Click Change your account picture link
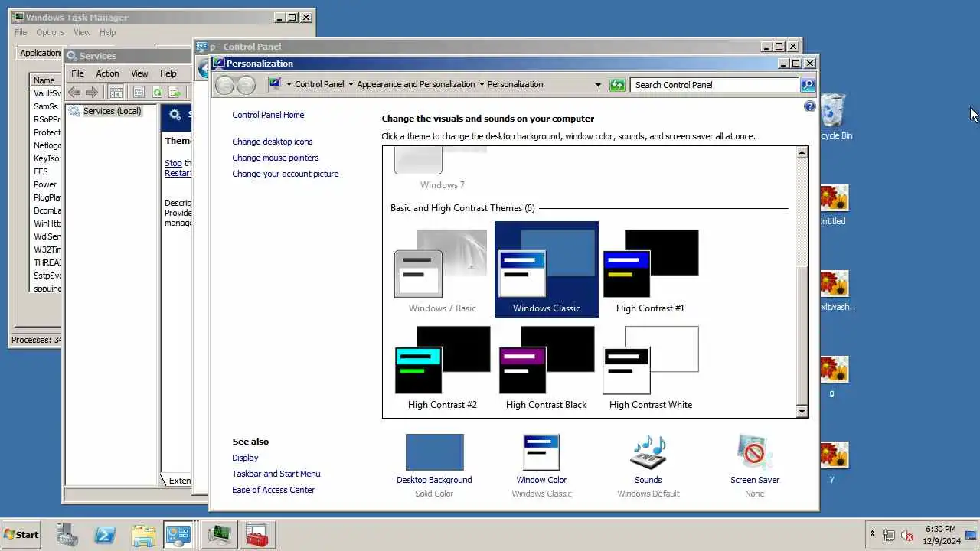Image resolution: width=980 pixels, height=551 pixels. coord(286,174)
